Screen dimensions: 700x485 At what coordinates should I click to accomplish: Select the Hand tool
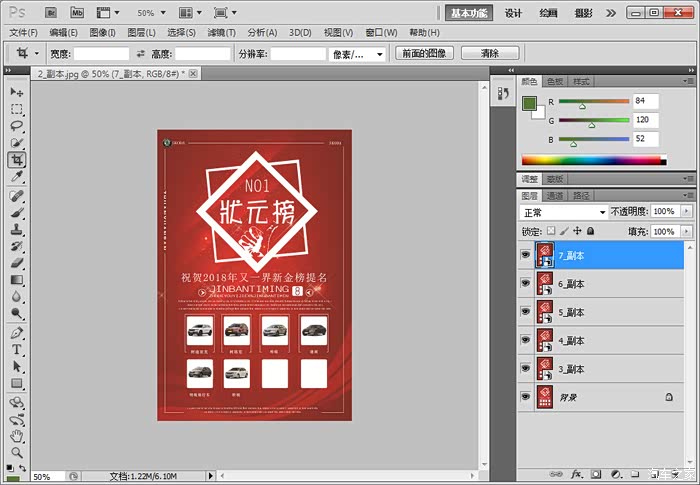17,436
